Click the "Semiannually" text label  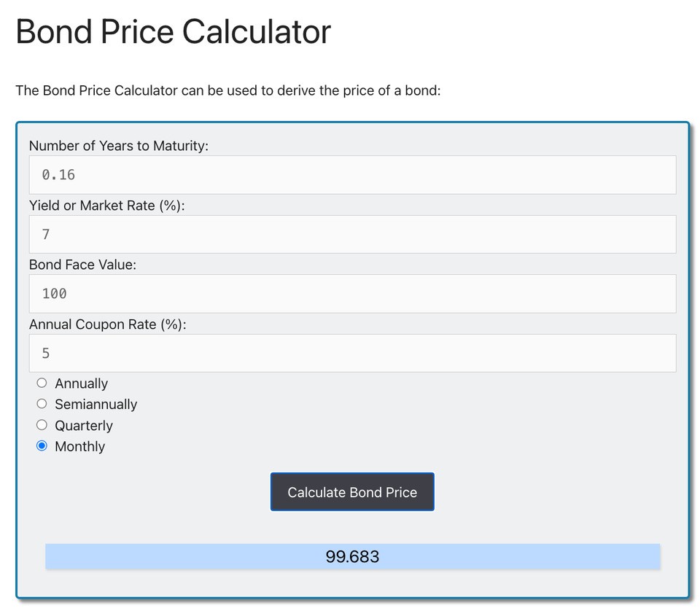click(x=96, y=404)
